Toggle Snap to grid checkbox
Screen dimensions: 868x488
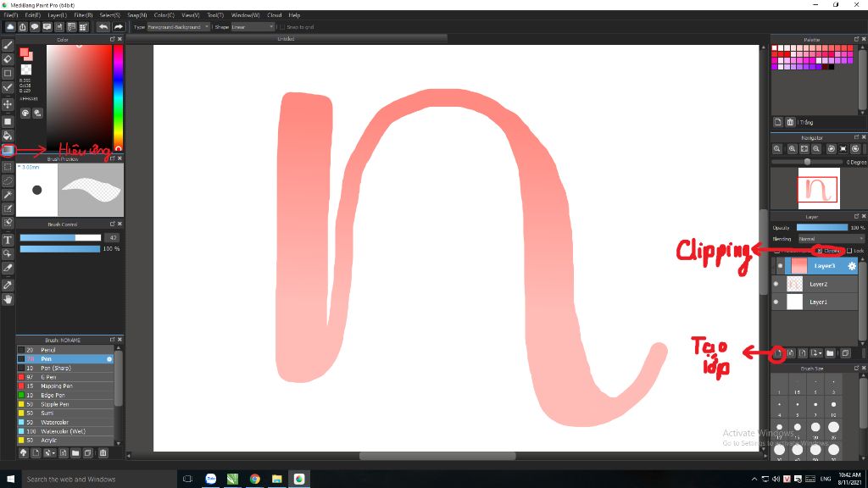click(282, 27)
